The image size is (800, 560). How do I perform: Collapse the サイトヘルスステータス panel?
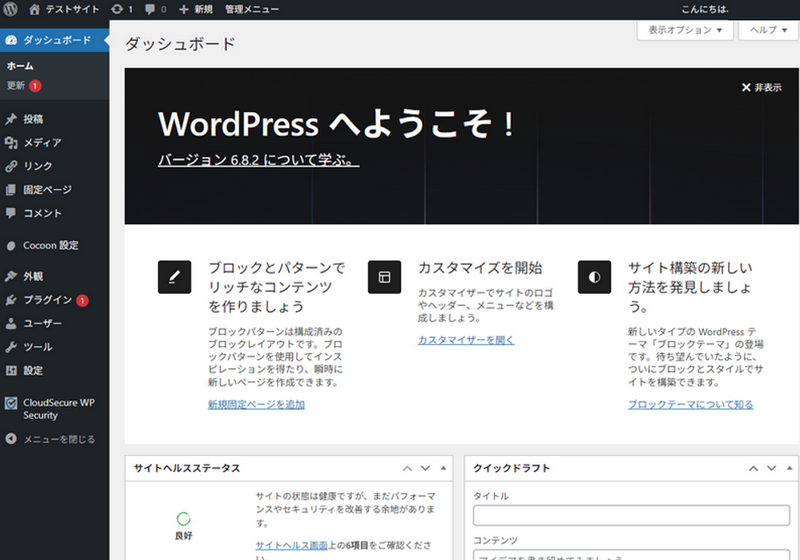click(443, 468)
